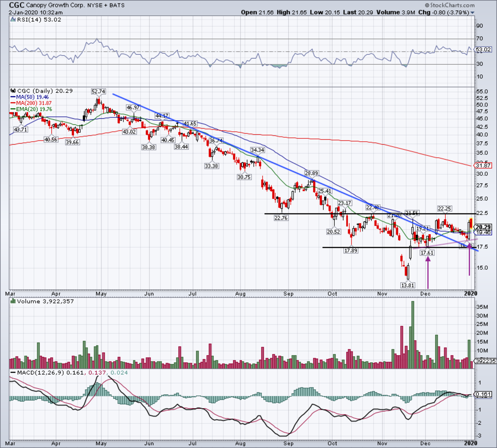Click the Open 21.56 quote value
This screenshot has width=497, height=448.
point(256,12)
